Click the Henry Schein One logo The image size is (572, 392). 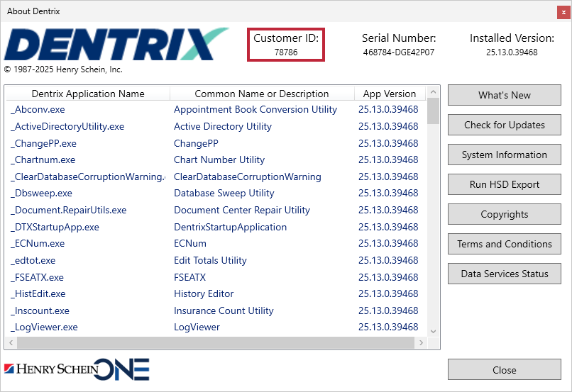coord(77,369)
